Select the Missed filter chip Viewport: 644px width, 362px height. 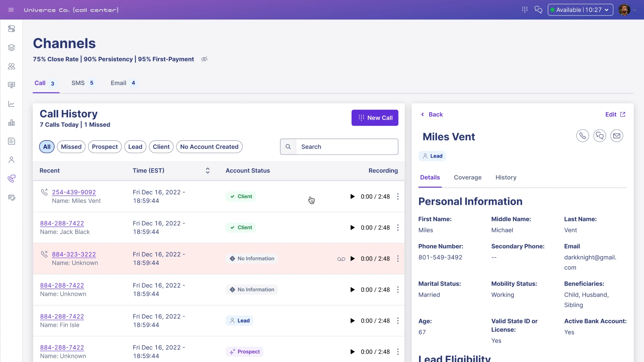pyautogui.click(x=71, y=147)
